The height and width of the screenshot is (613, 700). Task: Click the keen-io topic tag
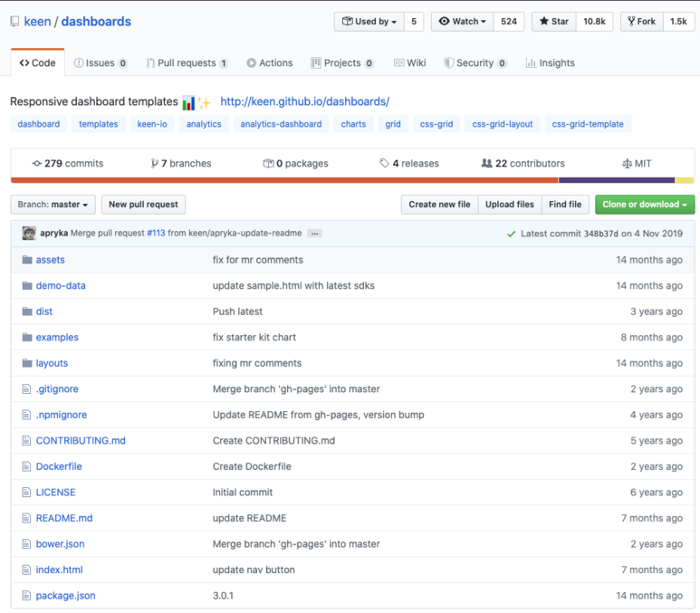[152, 124]
